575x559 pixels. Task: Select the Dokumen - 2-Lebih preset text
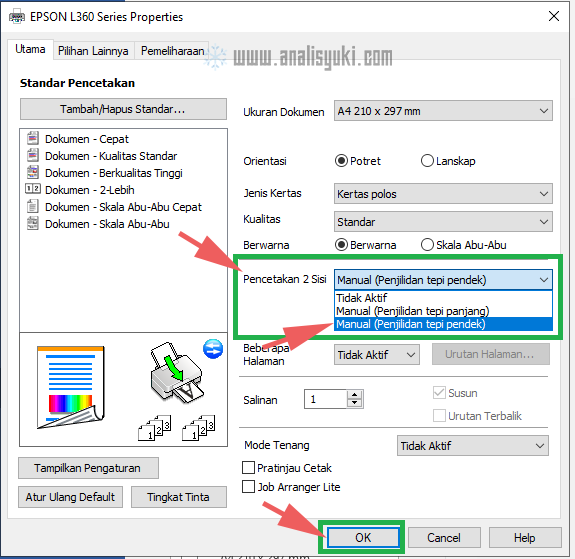click(90, 190)
